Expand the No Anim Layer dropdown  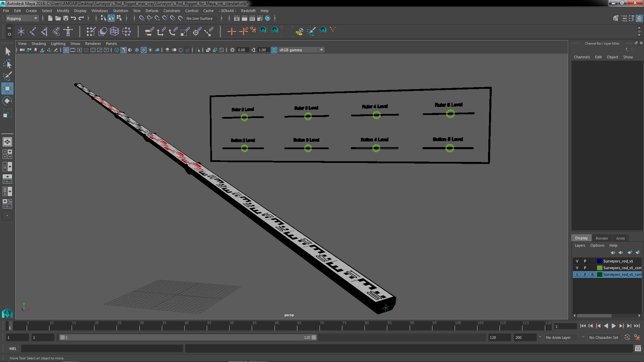pos(583,338)
